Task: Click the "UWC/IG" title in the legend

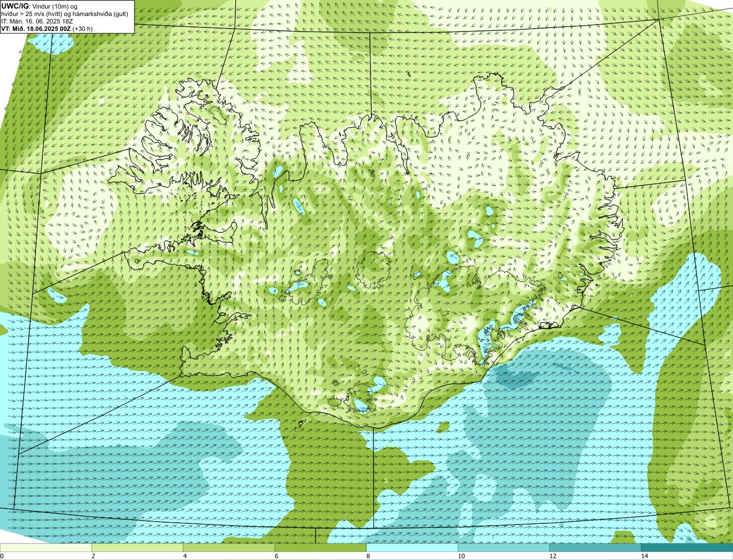Action: [x=14, y=6]
